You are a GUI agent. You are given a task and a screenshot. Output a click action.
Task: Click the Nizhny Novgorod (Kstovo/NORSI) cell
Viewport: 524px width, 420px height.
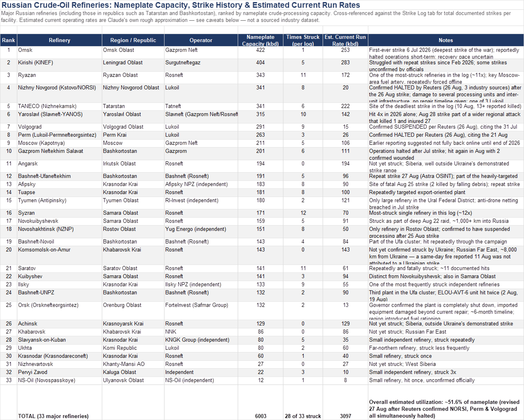(59, 93)
